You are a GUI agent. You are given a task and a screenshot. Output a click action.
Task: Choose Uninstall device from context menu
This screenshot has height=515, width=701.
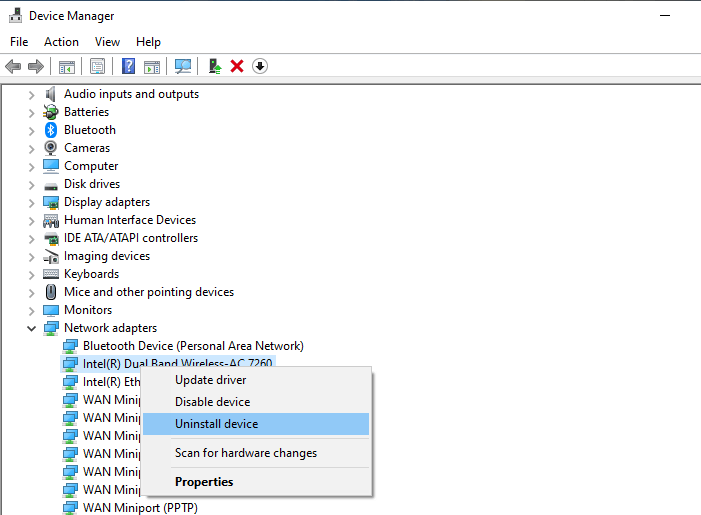click(256, 424)
